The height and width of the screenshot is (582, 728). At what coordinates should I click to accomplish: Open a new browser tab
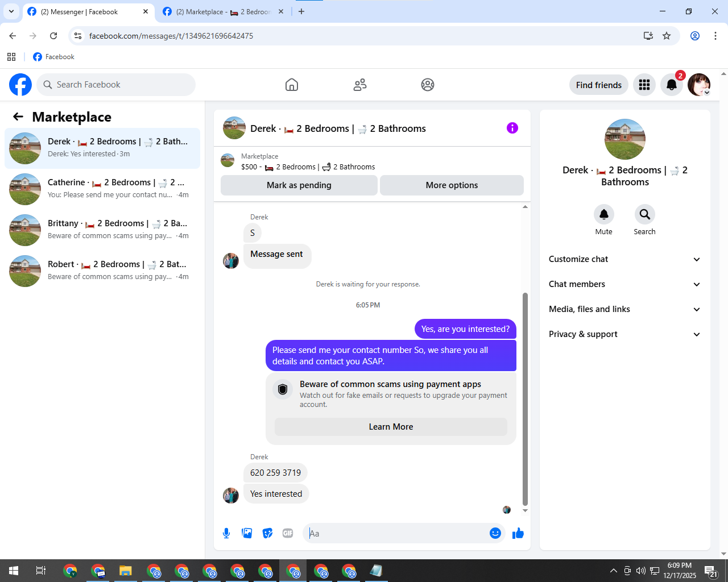[301, 11]
